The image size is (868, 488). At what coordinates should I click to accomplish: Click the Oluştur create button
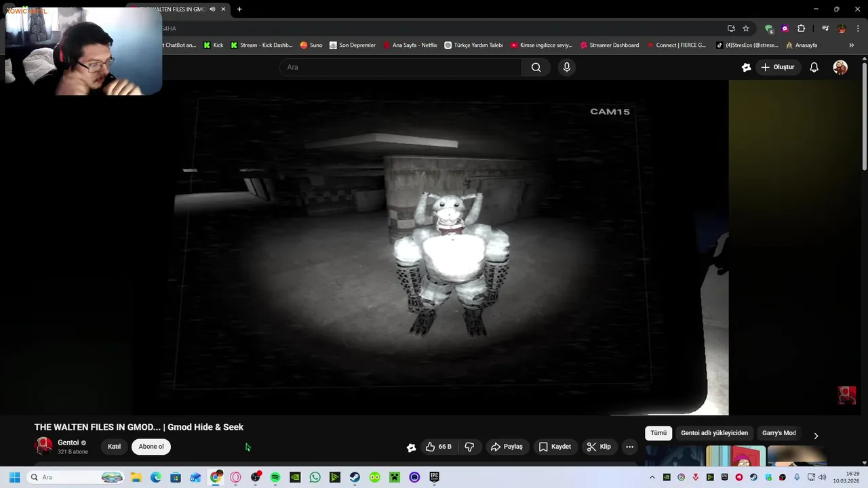(777, 67)
